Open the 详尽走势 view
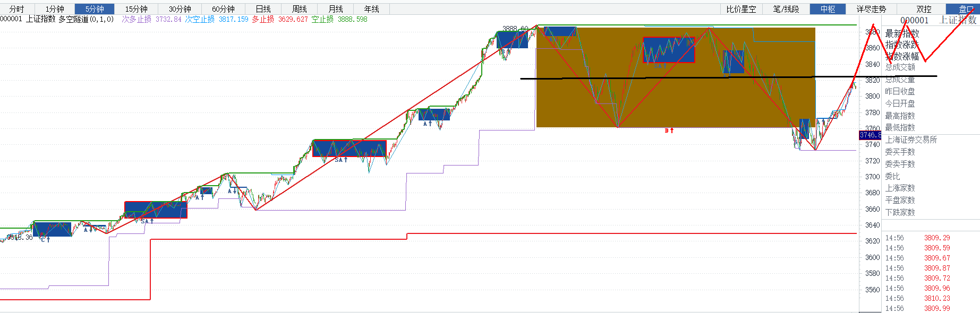 871,9
